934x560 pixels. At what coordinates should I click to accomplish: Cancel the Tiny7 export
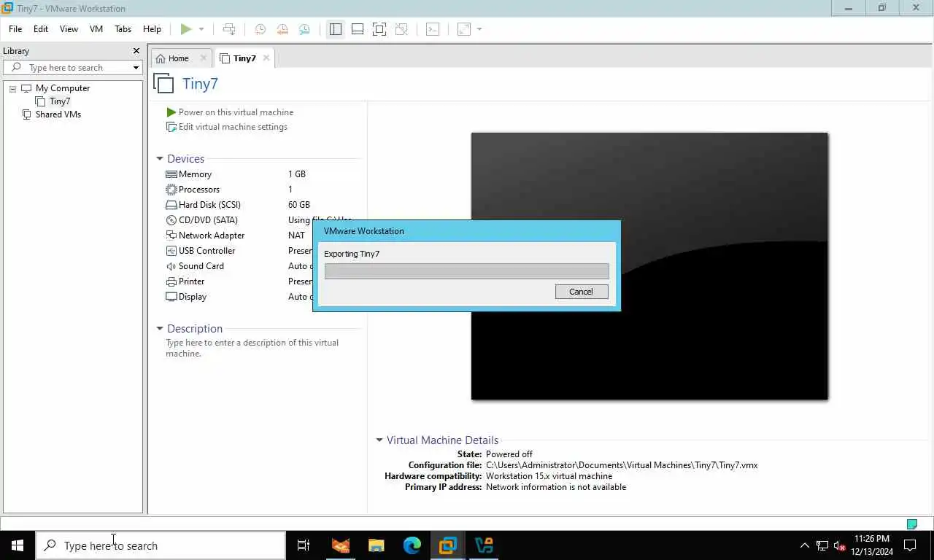(582, 292)
